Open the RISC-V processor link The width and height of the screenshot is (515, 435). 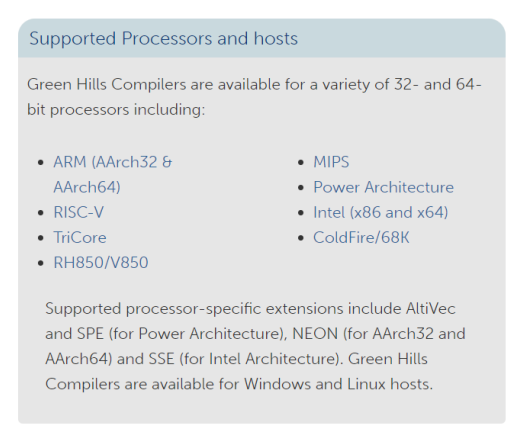coord(79,212)
